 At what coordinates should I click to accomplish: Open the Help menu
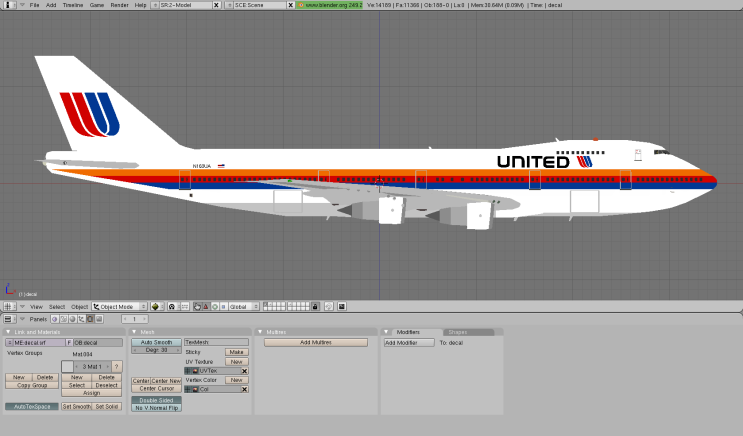140,5
